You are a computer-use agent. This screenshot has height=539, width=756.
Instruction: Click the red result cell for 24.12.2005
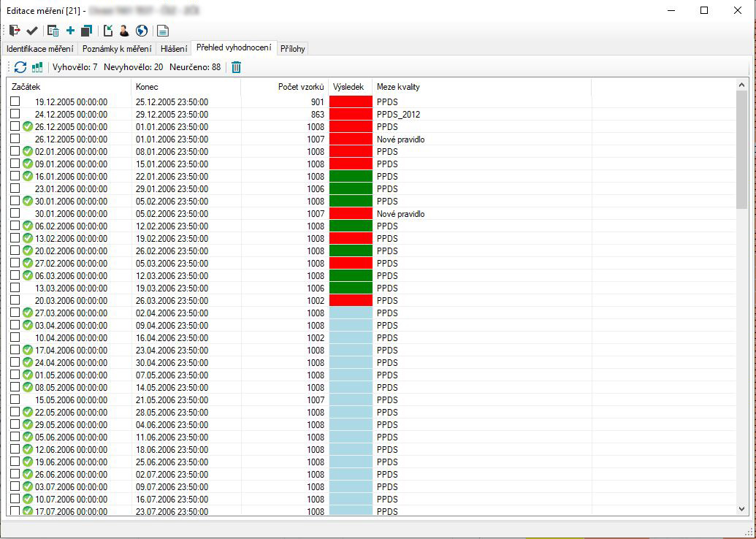351,115
